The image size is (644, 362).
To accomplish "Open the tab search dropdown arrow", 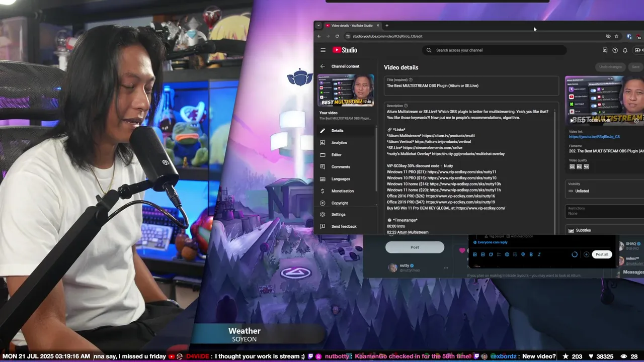I will click(318, 26).
